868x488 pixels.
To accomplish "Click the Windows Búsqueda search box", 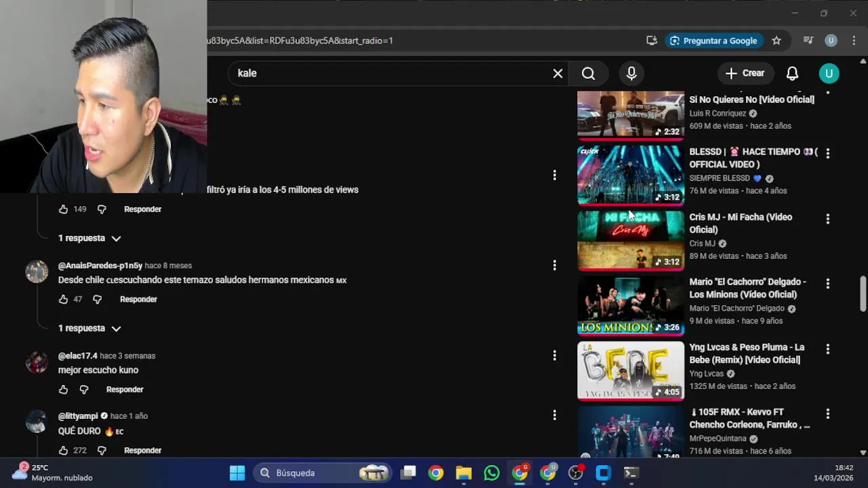I will pyautogui.click(x=323, y=473).
